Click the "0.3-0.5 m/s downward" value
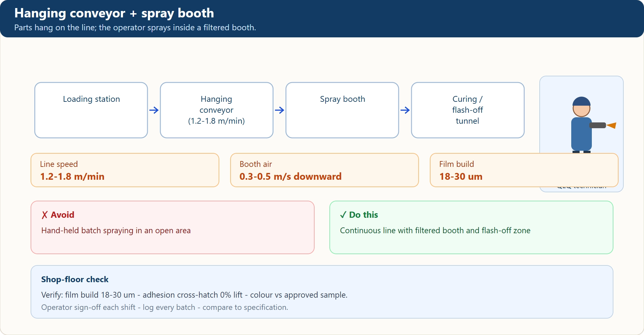Viewport: 644px width, 335px height. (290, 177)
